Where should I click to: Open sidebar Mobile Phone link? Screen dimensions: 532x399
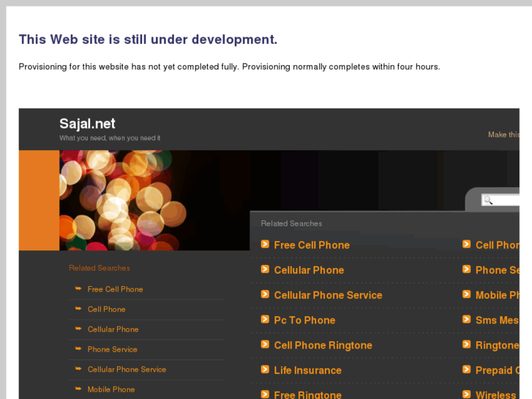click(x=111, y=389)
